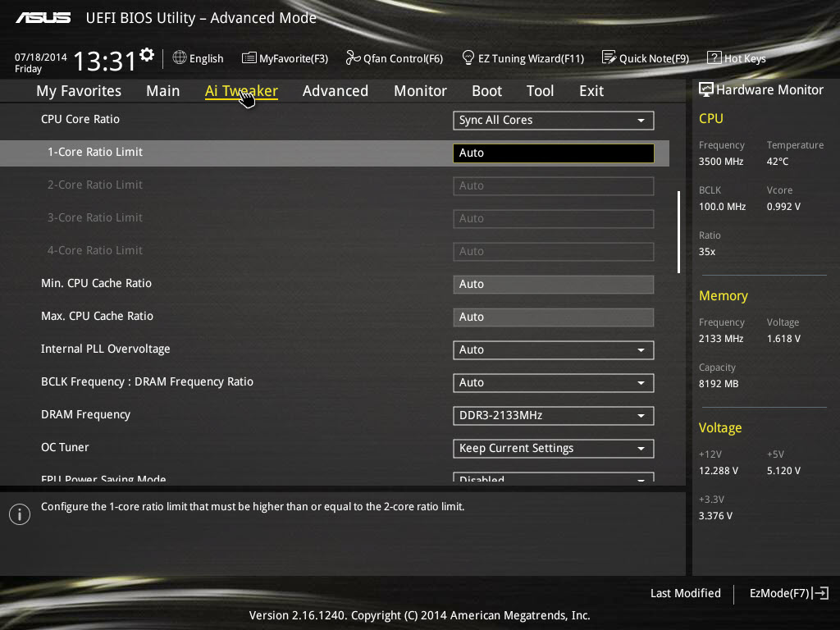Launch Qfan Control(F6)
The image size is (840, 630).
[395, 58]
